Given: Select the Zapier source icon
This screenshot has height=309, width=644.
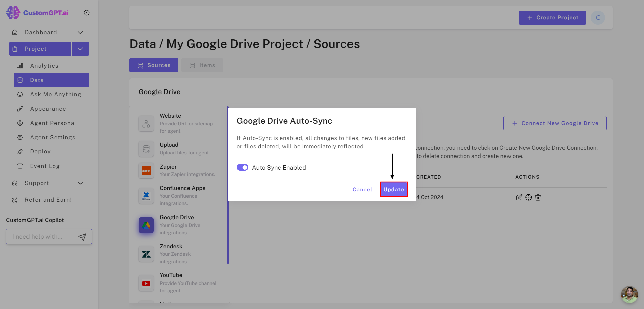Looking at the screenshot, I should coord(146,171).
